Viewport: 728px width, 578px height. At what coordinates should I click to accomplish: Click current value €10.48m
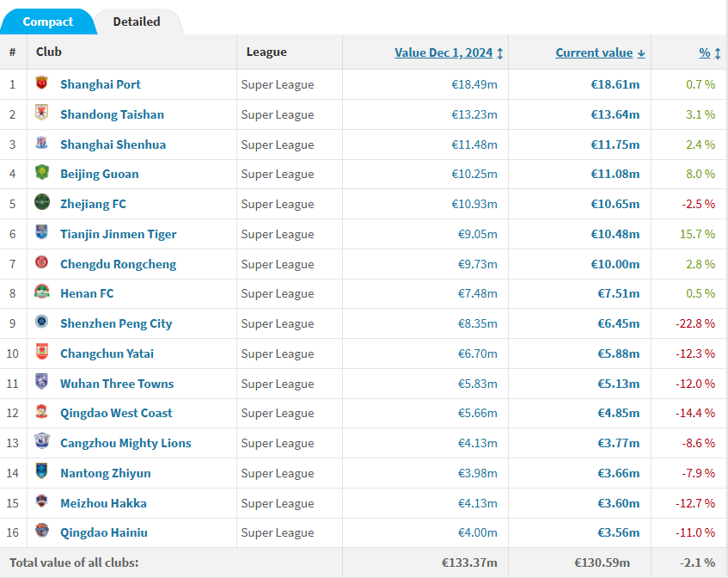coord(615,234)
